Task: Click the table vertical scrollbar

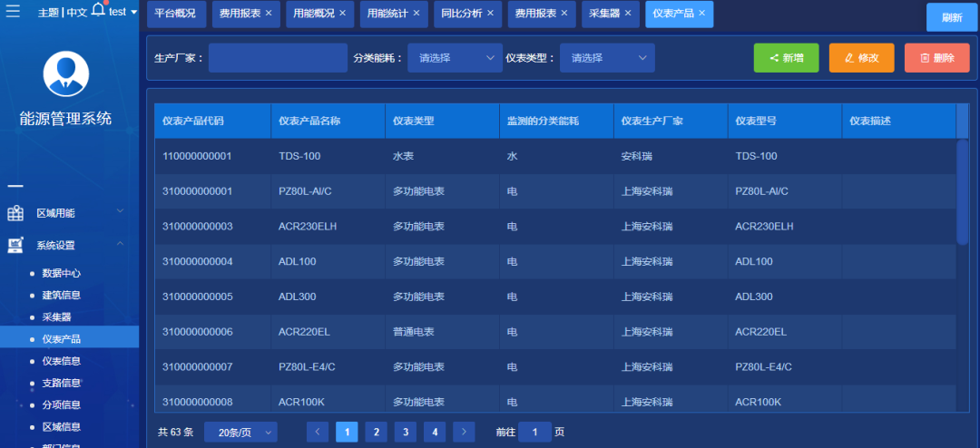Action: [963, 192]
